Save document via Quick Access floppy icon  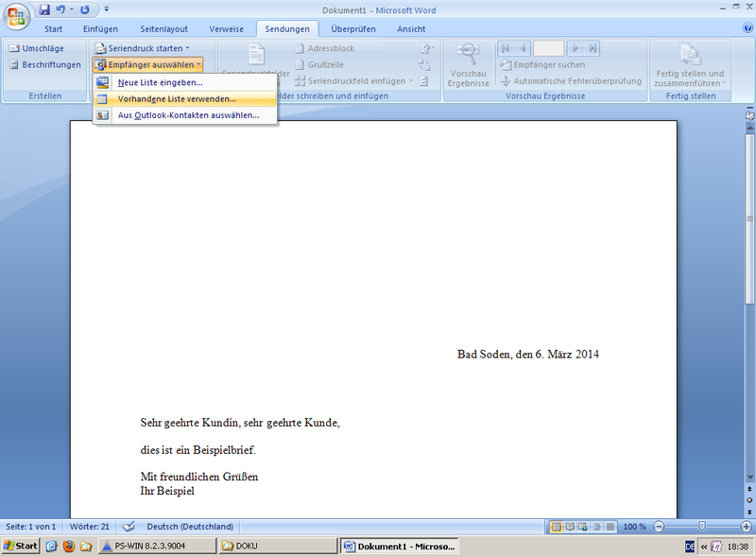coord(44,9)
